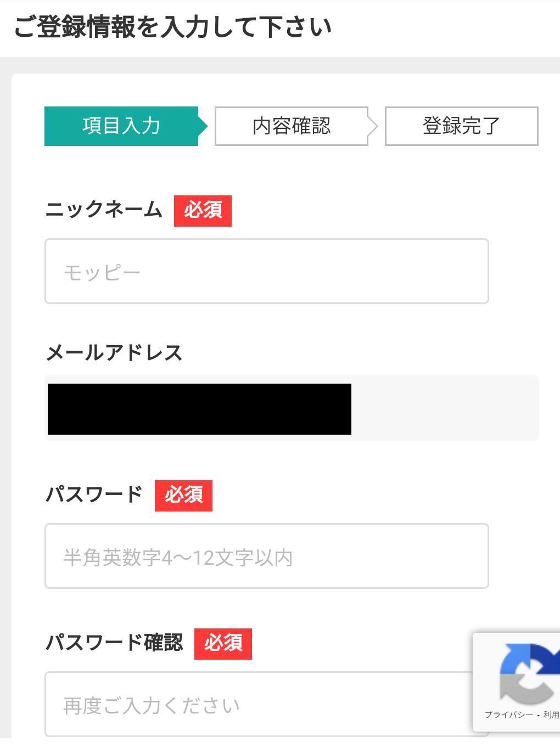
Task: Click the chevron arrow after 内容確認
Action: 373,126
